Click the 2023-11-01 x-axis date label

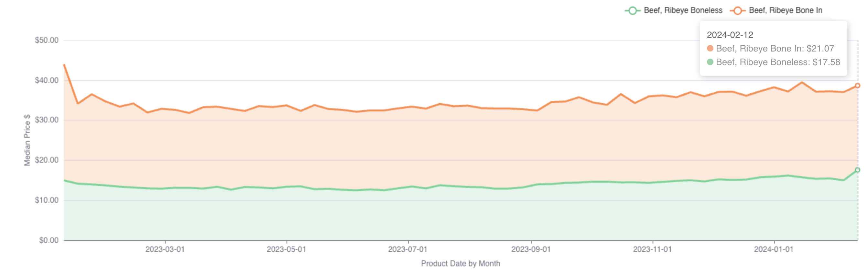click(x=652, y=249)
